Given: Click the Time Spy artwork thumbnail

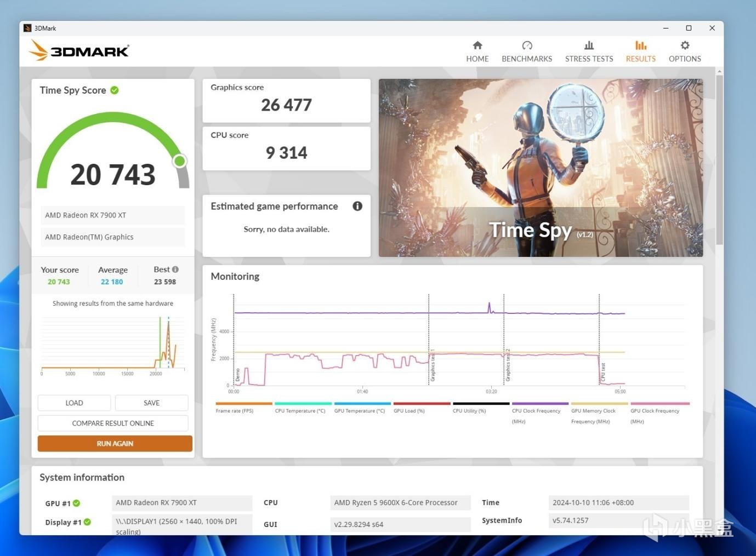Looking at the screenshot, I should 541,168.
